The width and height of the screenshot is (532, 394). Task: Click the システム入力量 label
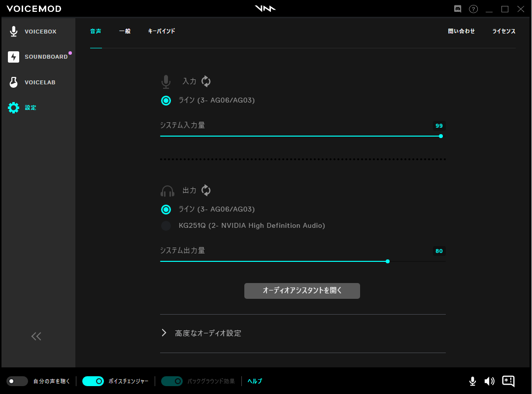point(183,125)
